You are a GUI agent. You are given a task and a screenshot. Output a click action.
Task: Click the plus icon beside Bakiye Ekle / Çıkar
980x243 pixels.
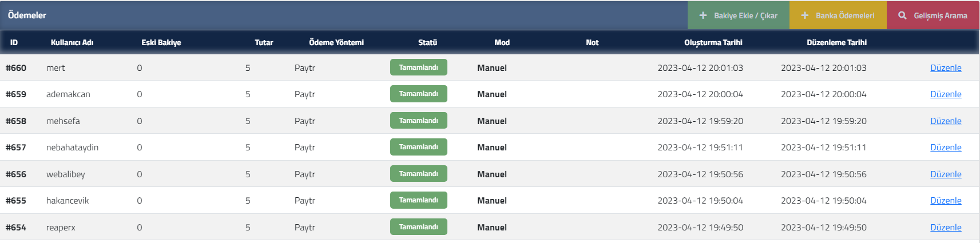pyautogui.click(x=703, y=15)
